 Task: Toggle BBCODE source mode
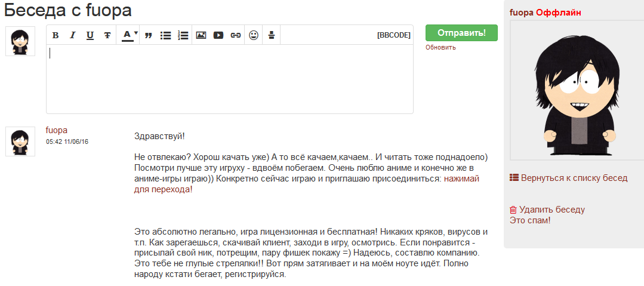coord(394,35)
